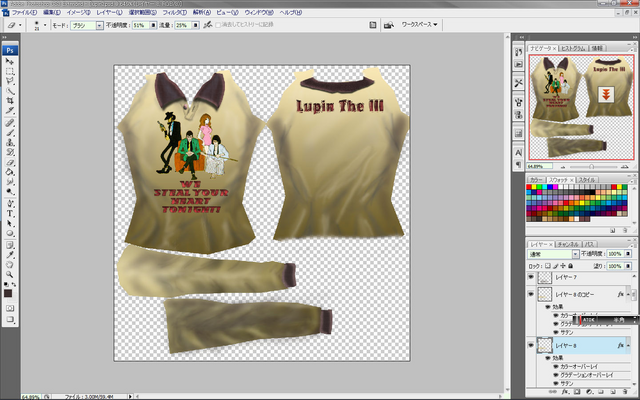This screenshot has width=640, height=400.
Task: Open the ウィンドウ menu
Action: [x=258, y=13]
